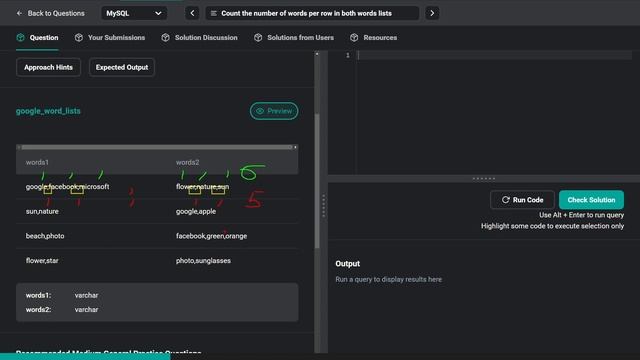Switch to Solution Discussion tab
This screenshot has width=640, height=360.
click(x=199, y=38)
